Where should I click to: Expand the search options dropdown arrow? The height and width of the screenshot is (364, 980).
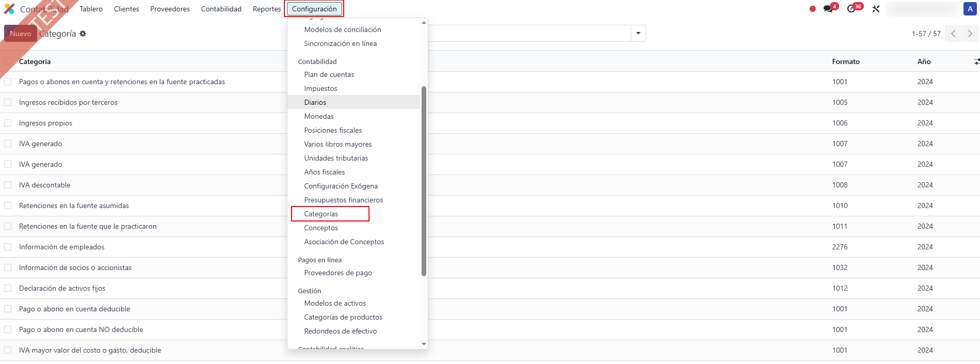pyautogui.click(x=638, y=34)
